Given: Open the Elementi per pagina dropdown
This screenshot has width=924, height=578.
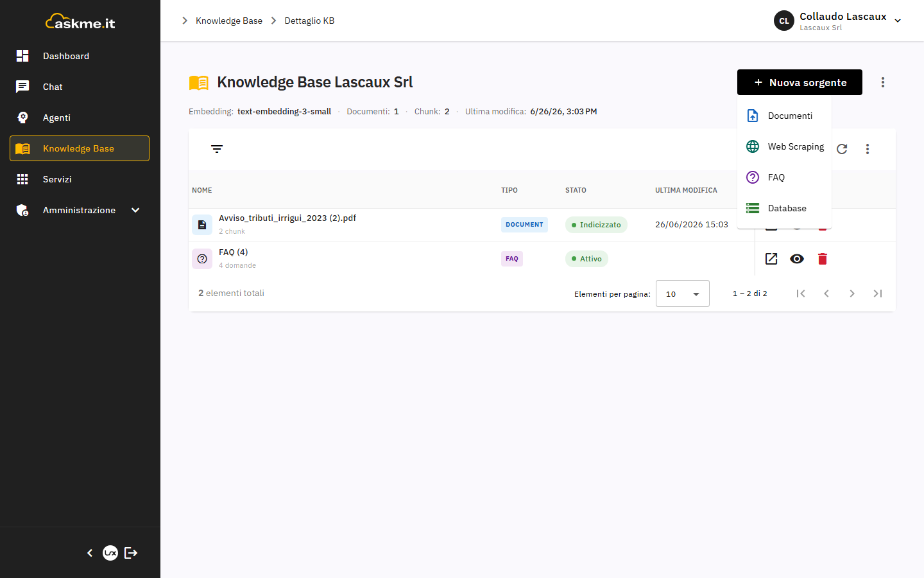Looking at the screenshot, I should click(683, 293).
